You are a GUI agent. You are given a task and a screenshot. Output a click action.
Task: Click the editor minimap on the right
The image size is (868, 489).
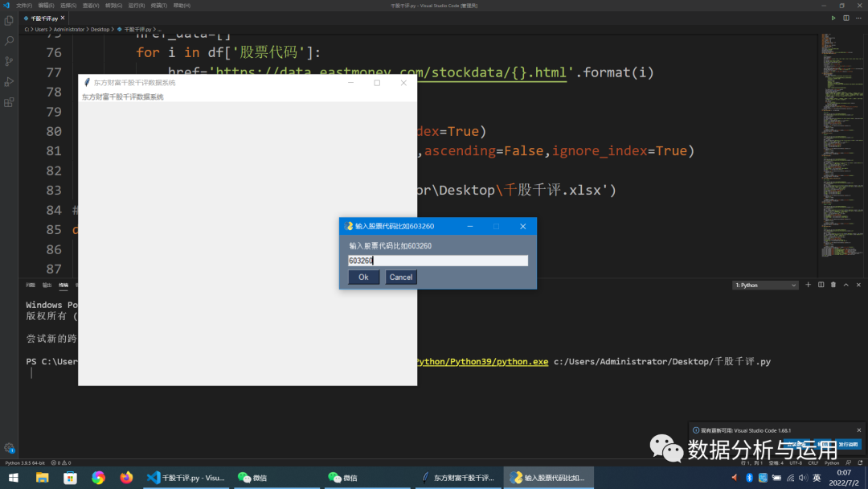841,144
